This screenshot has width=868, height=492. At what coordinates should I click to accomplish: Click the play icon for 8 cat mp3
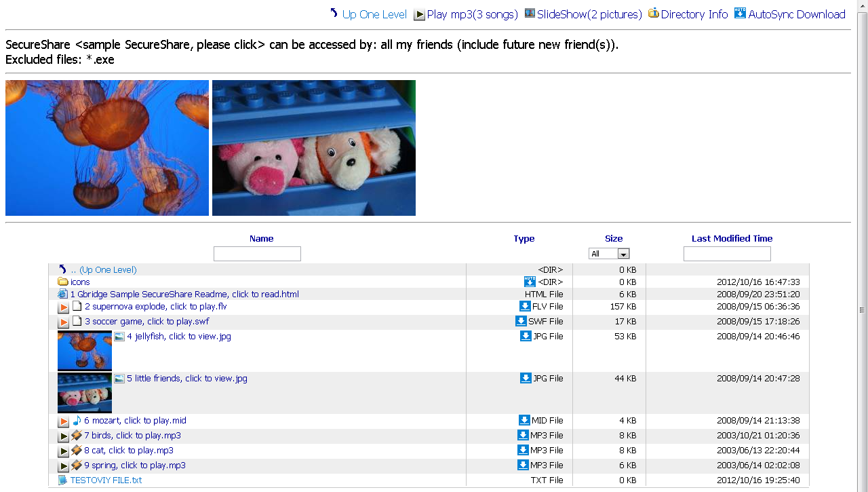63,452
